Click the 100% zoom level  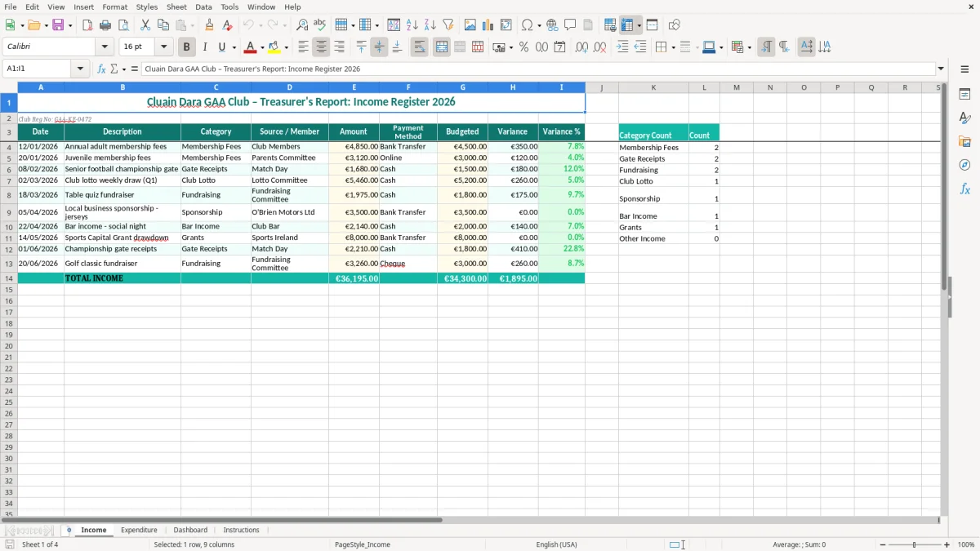(966, 544)
